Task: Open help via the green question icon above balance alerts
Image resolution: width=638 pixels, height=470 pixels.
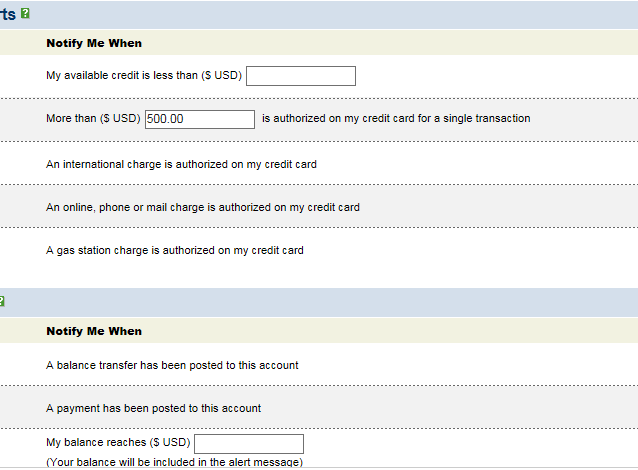Action: [2, 301]
